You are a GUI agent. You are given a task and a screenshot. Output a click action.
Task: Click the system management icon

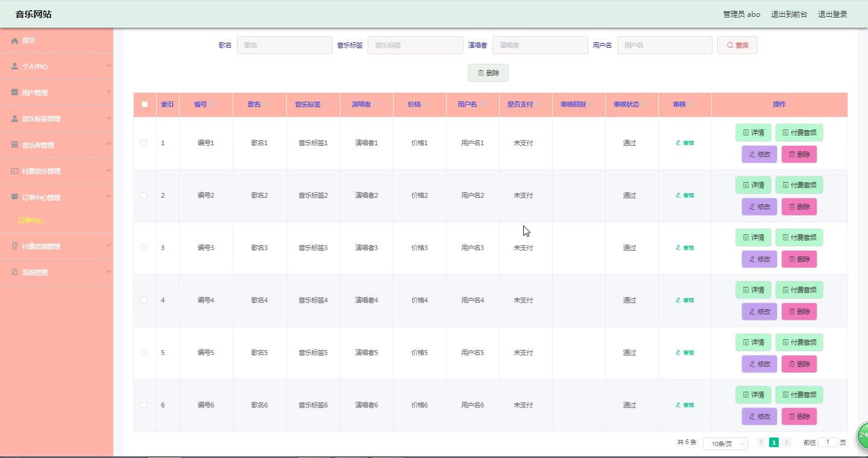(14, 272)
